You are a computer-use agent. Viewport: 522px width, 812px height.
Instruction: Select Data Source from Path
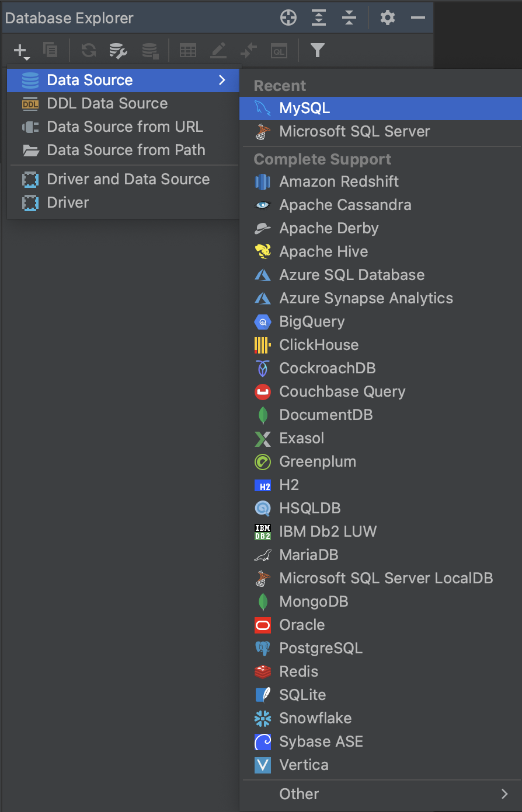point(123,150)
